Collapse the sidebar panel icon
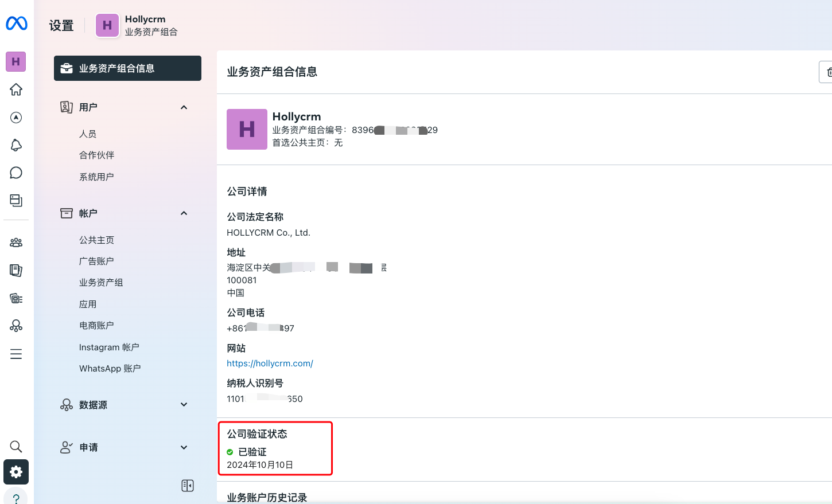This screenshot has height=504, width=832. click(188, 486)
